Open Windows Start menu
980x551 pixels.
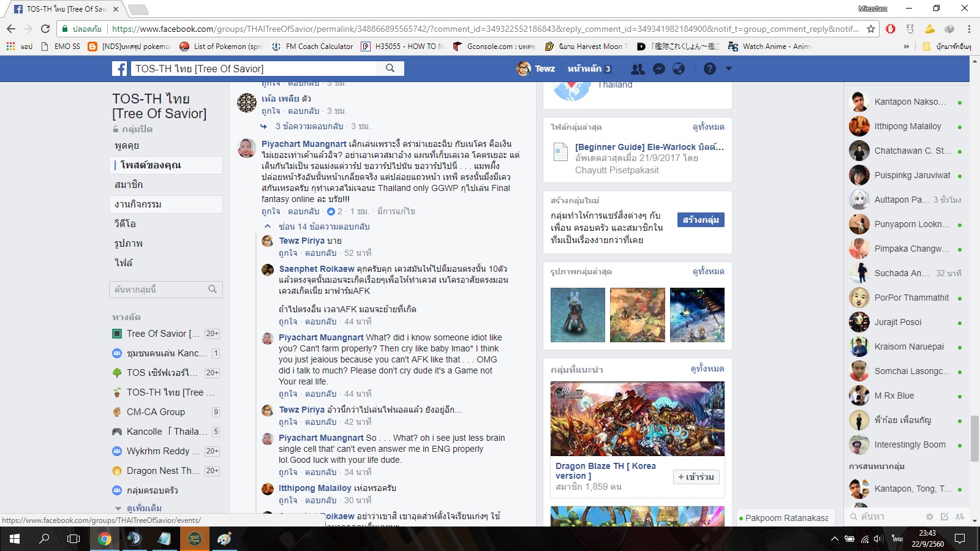coord(15,539)
